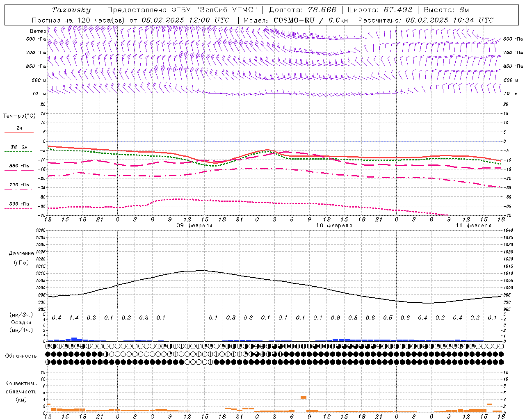Click the "Давление" pressure panel label
Screen dimensions: 525x420
(x=21, y=253)
